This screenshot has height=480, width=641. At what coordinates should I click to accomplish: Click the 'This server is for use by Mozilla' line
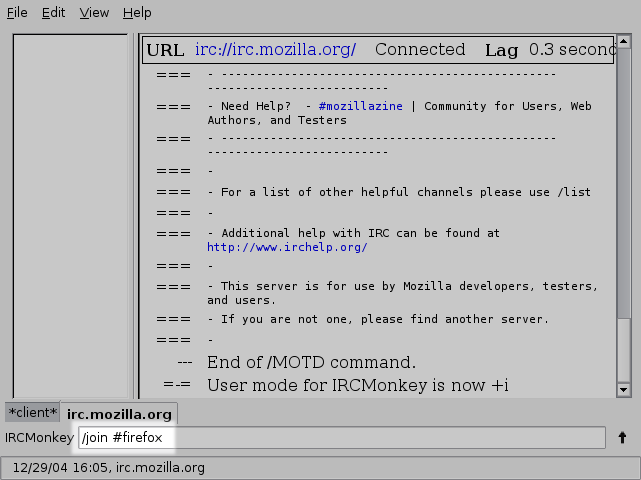pos(403,293)
